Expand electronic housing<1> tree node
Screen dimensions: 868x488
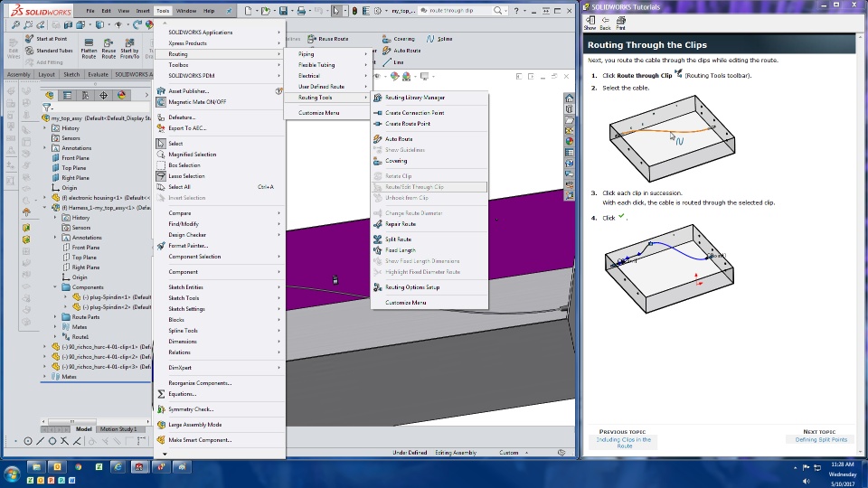tap(45, 198)
